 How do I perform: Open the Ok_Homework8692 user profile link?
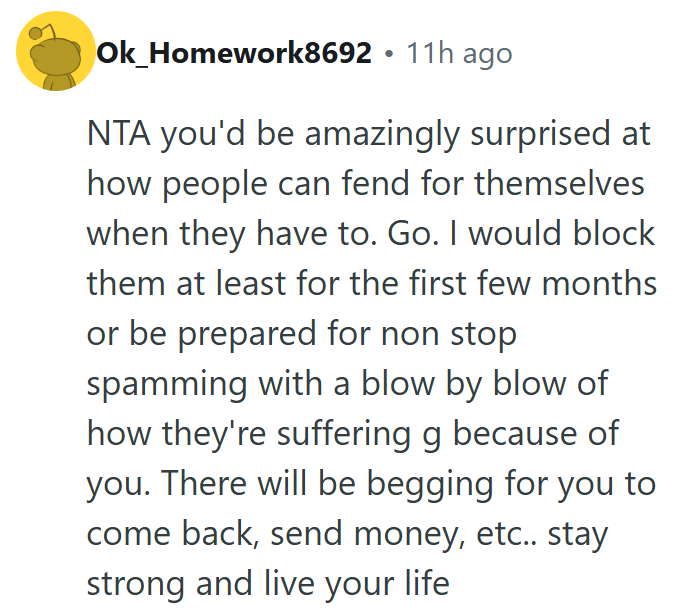[x=234, y=54]
